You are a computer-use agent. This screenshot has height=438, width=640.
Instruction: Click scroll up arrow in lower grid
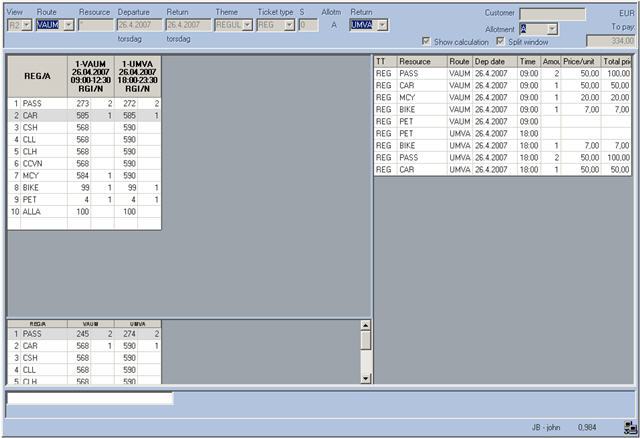tap(365, 325)
